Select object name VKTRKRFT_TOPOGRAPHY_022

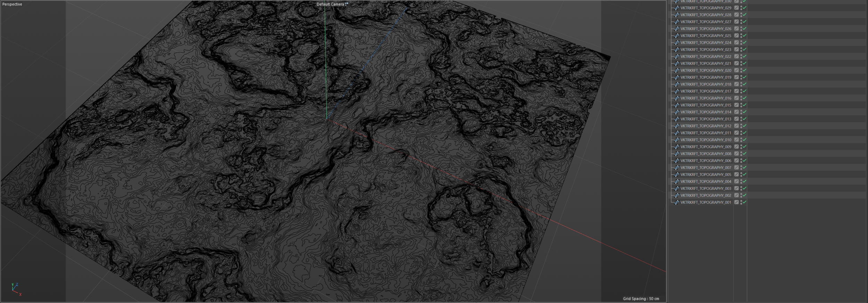pos(706,57)
